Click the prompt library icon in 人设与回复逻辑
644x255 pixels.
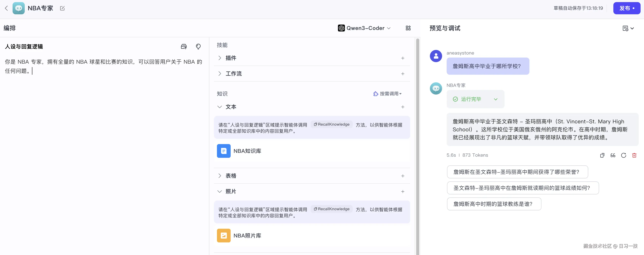[184, 47]
